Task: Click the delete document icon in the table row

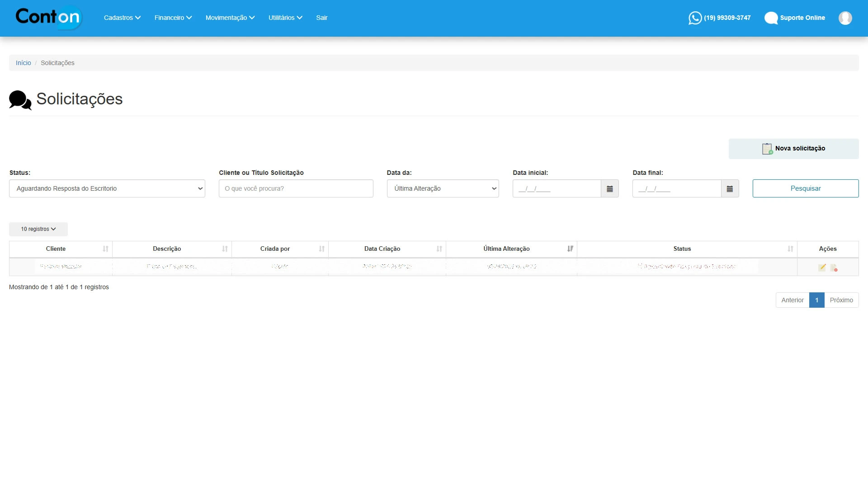Action: (834, 267)
